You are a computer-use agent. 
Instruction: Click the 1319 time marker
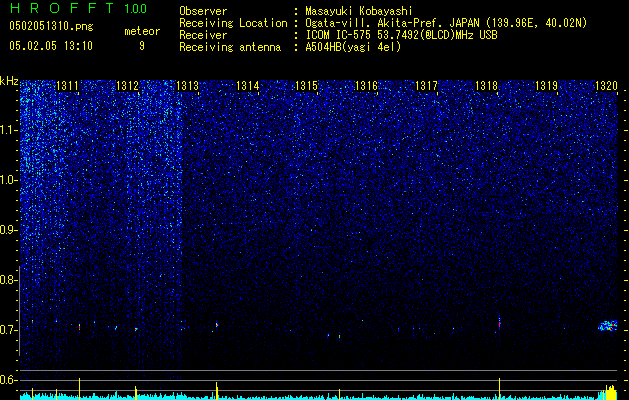[x=546, y=86]
